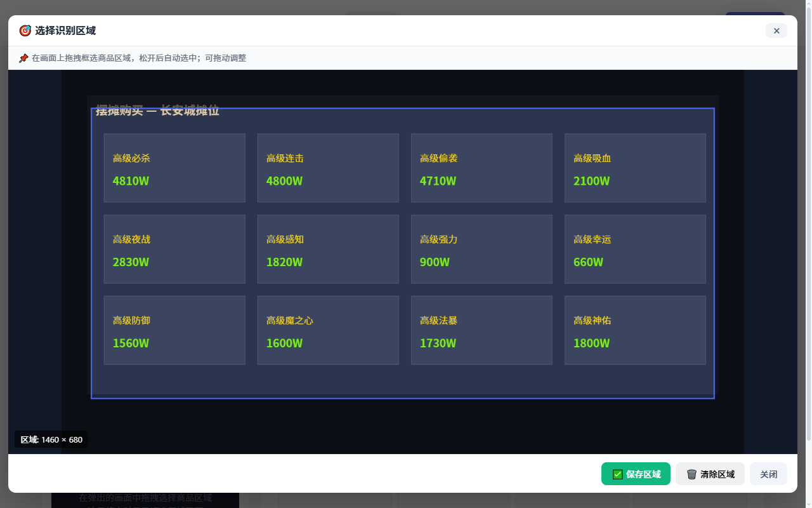Select the 高级防御 item card
Image resolution: width=812 pixels, height=508 pixels.
[174, 330]
